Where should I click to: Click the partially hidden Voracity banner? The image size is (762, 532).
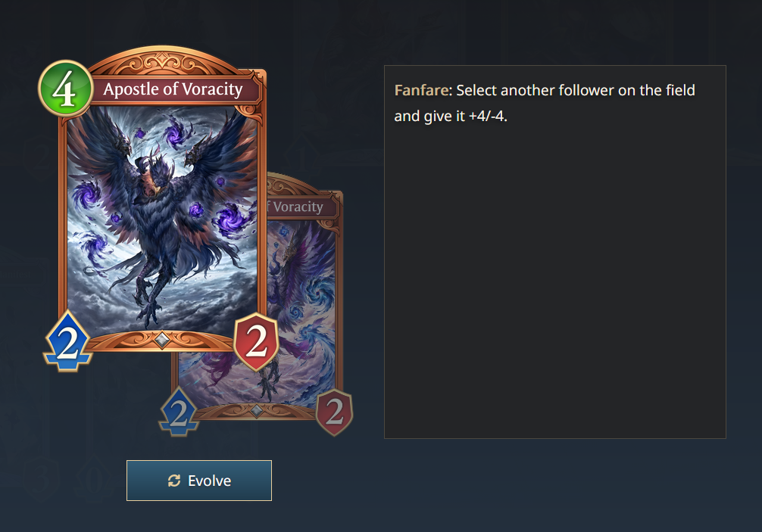pos(300,207)
